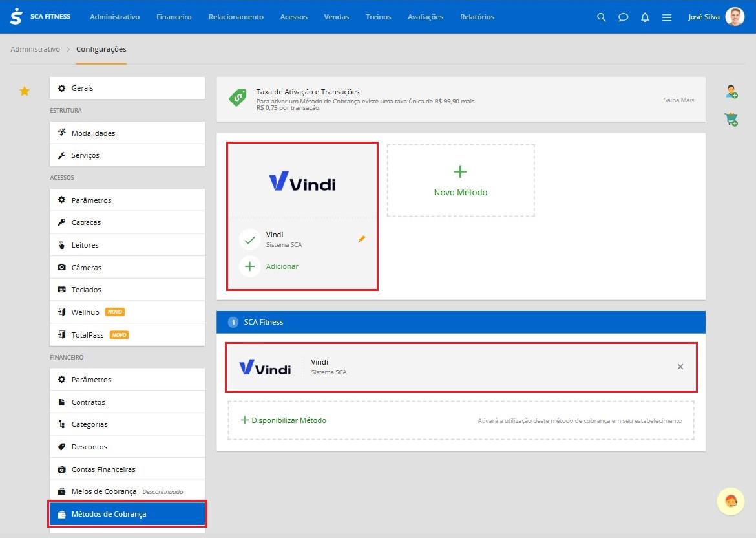Open Catracas in sidebar
The height and width of the screenshot is (538, 756).
point(127,222)
